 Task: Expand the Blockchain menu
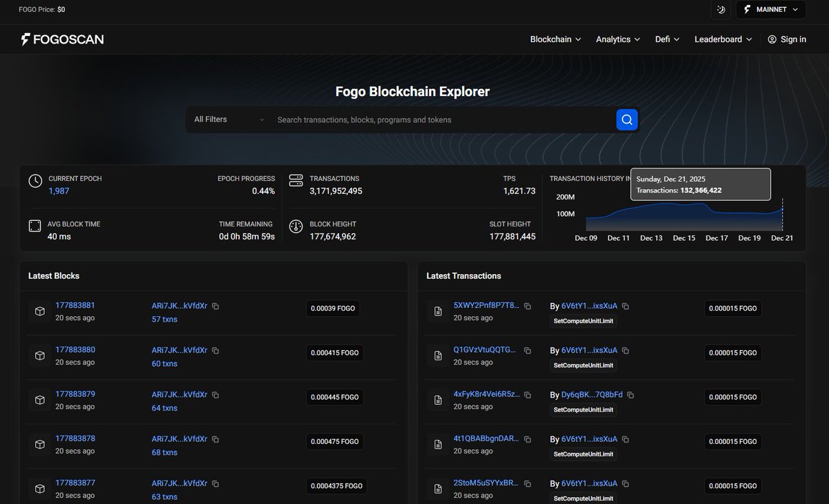point(555,39)
